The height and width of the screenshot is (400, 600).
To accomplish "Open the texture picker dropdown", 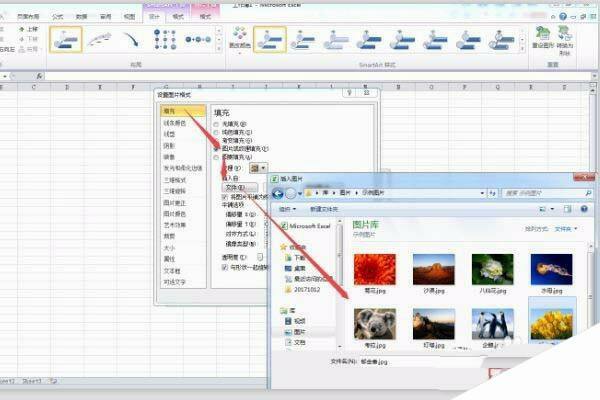I will (258, 168).
